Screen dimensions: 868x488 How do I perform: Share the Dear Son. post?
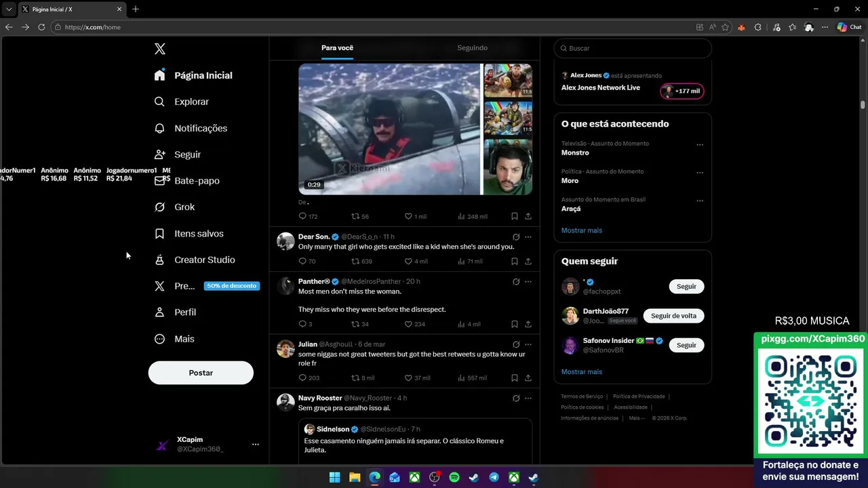[x=528, y=261]
